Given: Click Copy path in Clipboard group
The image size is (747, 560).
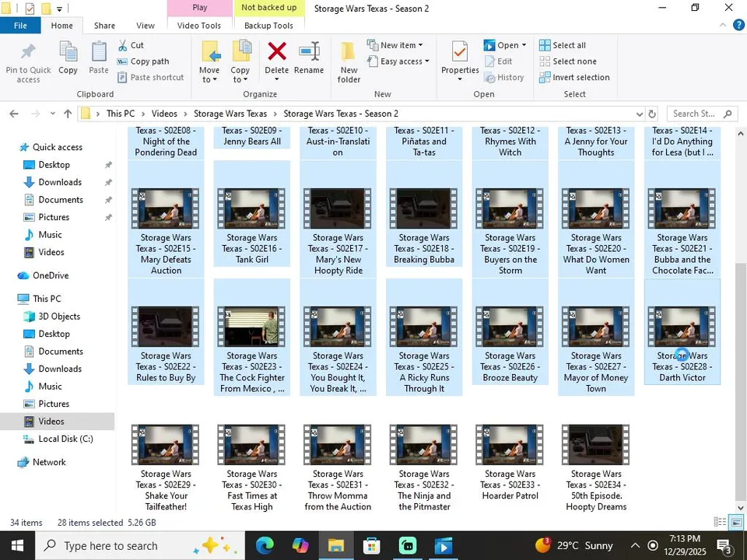Looking at the screenshot, I should [143, 61].
